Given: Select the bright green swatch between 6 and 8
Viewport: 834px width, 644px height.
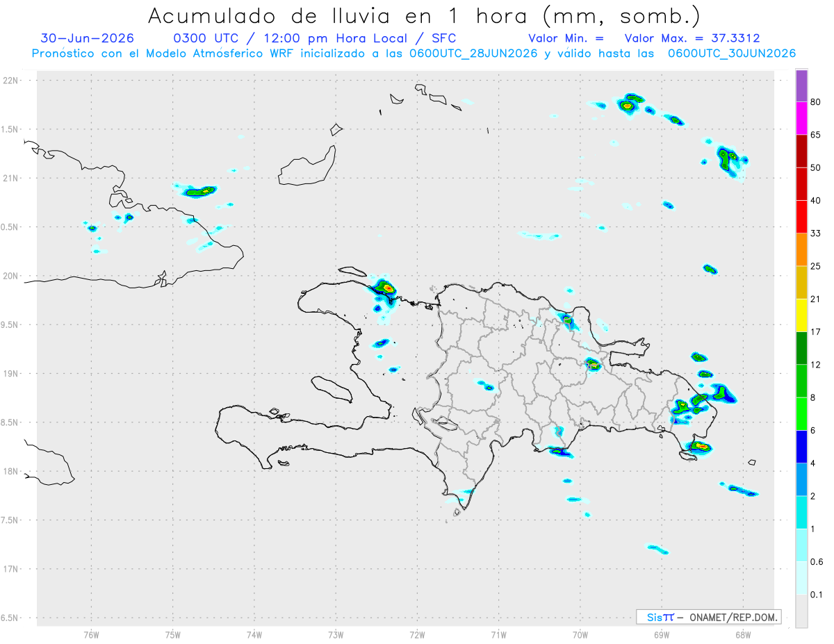Looking at the screenshot, I should click(x=802, y=414).
